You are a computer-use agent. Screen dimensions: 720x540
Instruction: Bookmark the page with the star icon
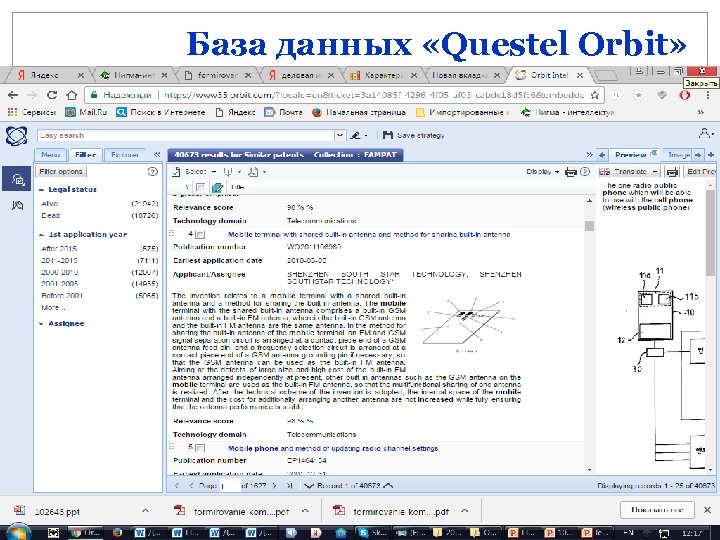(595, 95)
